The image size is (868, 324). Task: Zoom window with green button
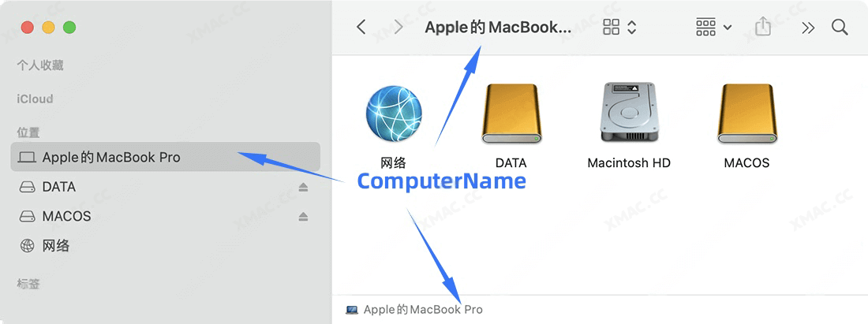[x=69, y=27]
